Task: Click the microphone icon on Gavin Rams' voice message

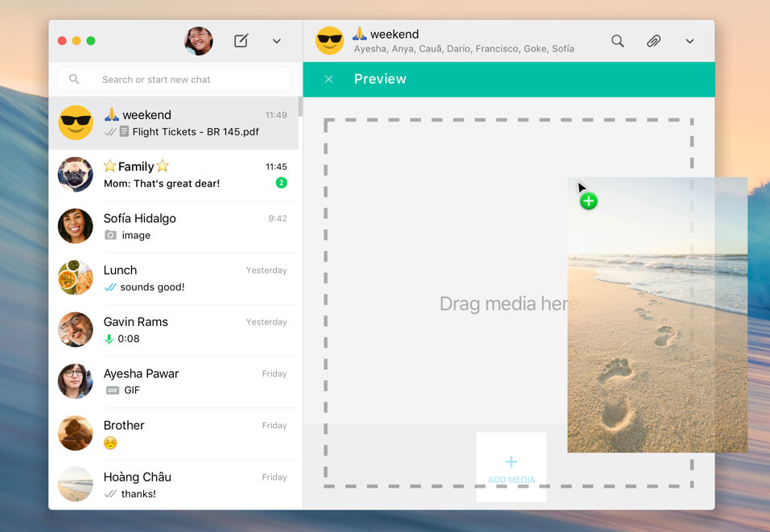Action: tap(108, 339)
